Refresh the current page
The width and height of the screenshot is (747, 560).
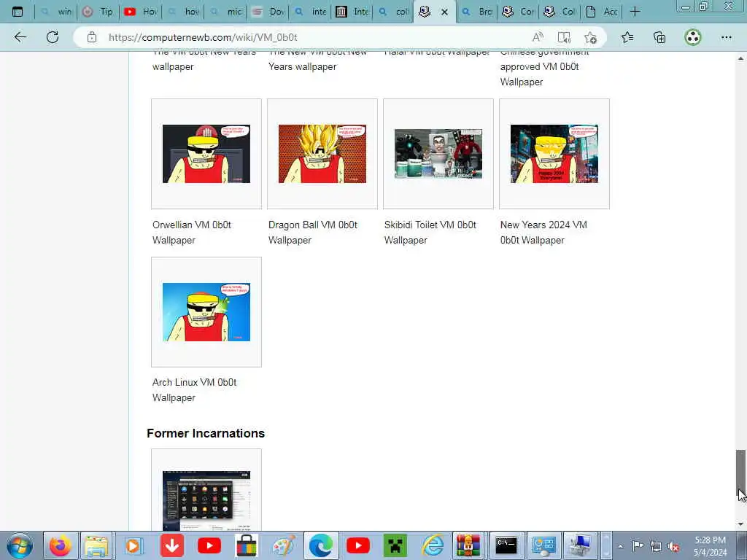point(53,37)
